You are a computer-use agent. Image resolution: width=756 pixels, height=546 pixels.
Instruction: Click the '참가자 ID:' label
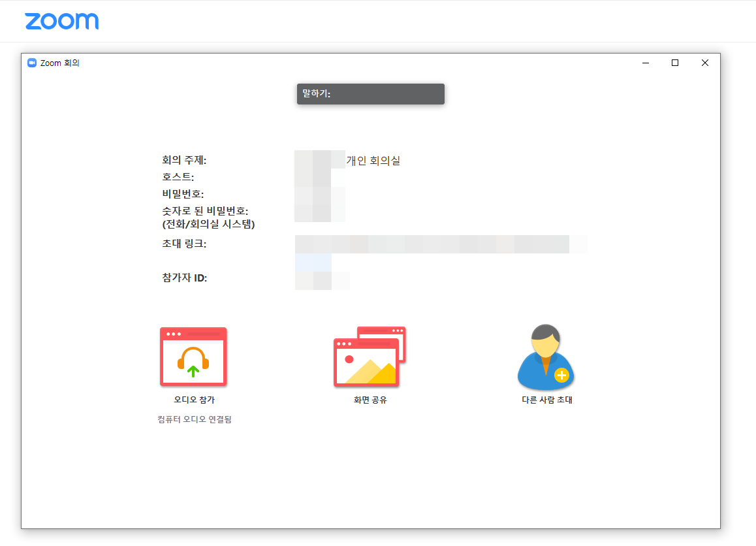coord(185,278)
